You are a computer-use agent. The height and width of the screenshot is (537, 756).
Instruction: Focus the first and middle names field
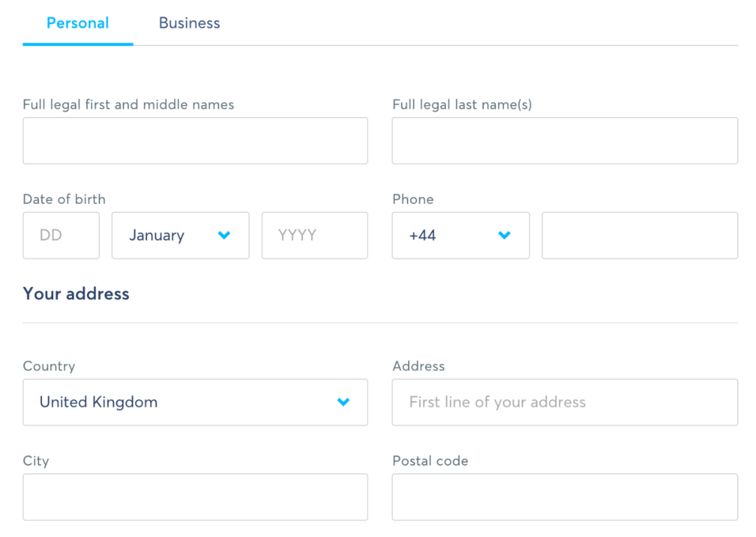click(x=195, y=141)
